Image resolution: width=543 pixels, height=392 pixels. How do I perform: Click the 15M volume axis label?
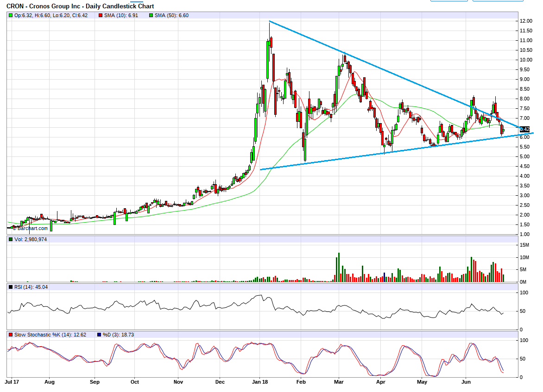tap(524, 245)
